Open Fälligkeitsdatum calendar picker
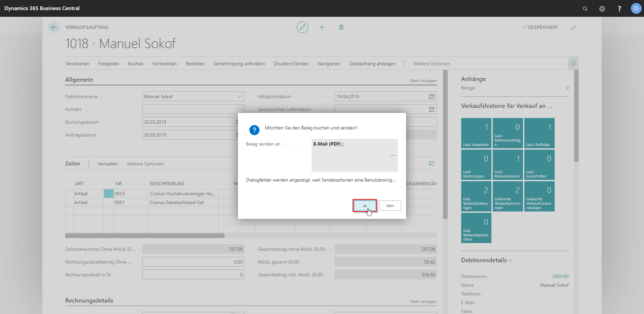 [432, 96]
